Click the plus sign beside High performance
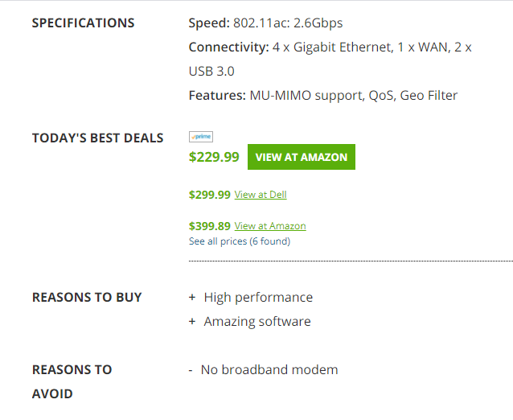This screenshot has width=513, height=420. tap(192, 297)
